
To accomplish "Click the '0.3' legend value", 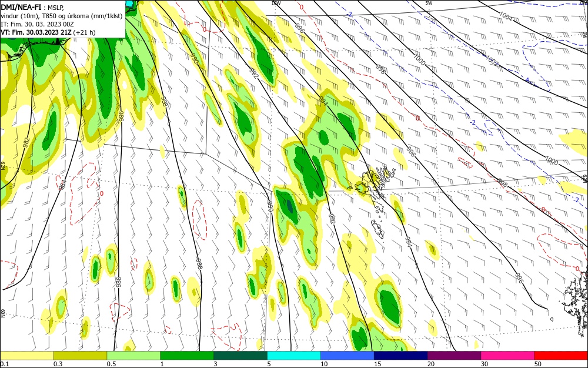I will click(58, 364).
